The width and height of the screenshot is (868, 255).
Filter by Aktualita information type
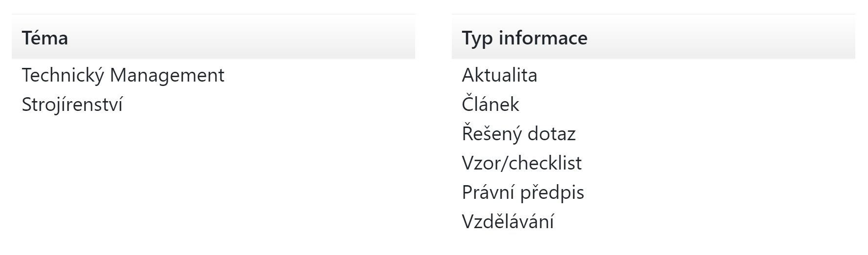tap(499, 75)
